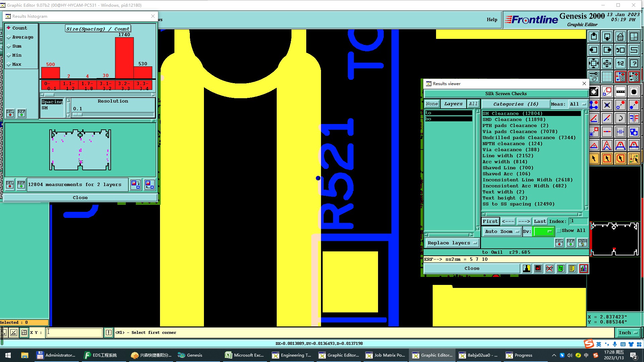This screenshot has height=362, width=644.
Task: Click the question mark help icon
Action: click(x=634, y=63)
